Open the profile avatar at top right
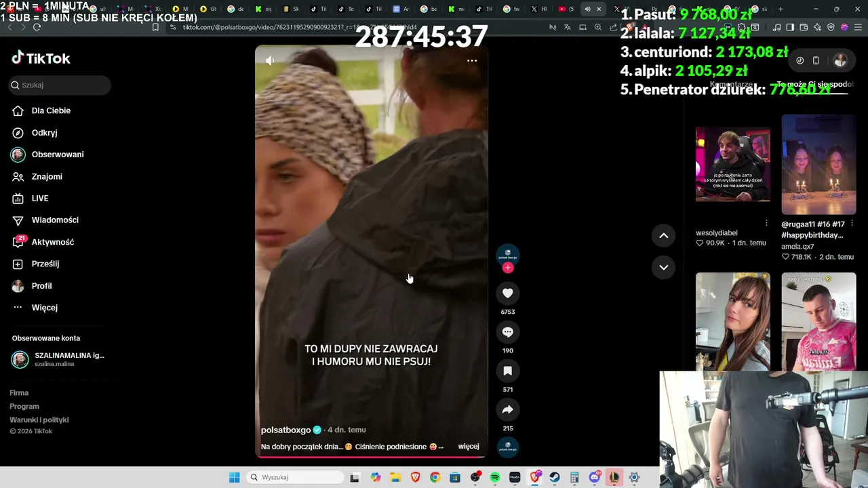Viewport: 868px width, 488px height. coord(840,60)
